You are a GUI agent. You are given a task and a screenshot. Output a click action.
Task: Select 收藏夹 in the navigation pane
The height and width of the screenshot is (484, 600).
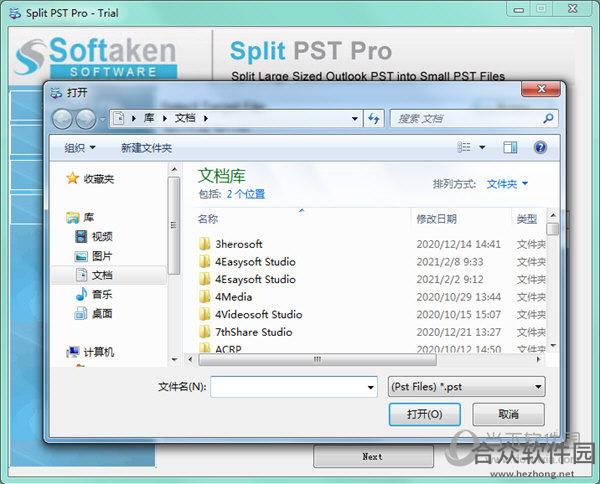point(99,179)
